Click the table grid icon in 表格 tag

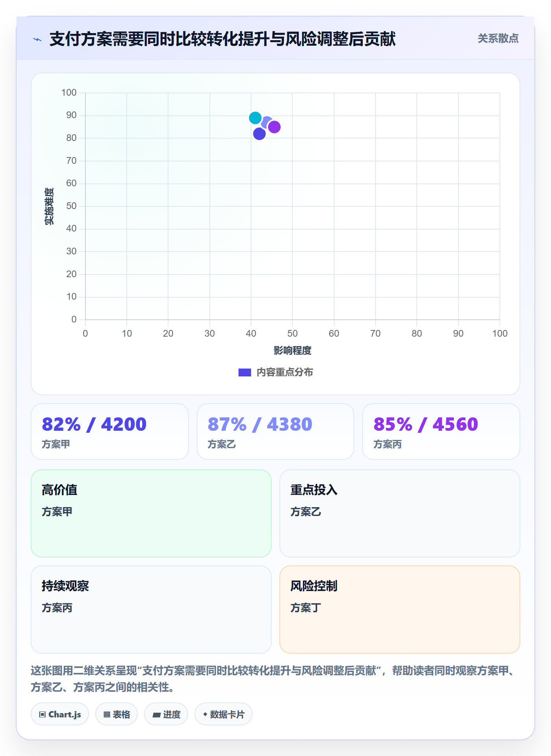pyautogui.click(x=107, y=714)
